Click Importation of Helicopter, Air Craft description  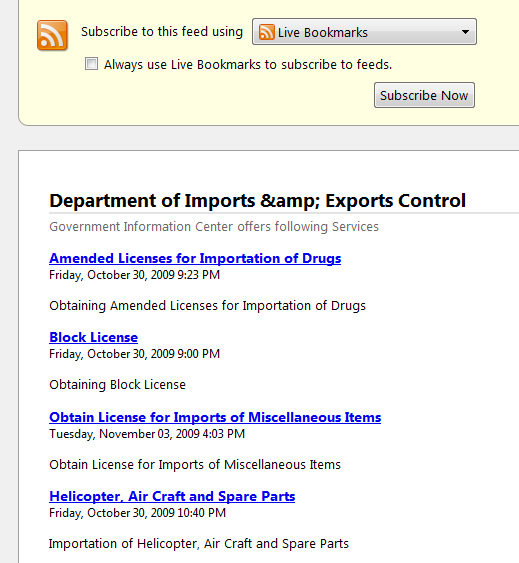point(199,544)
